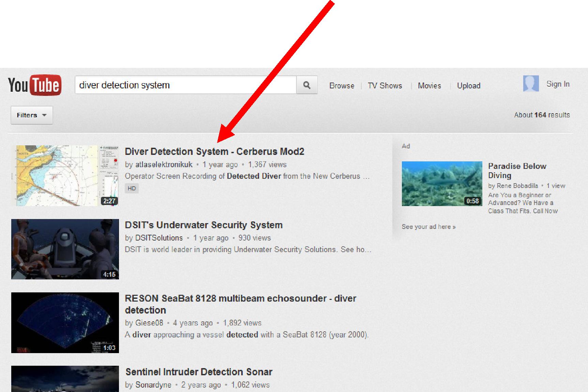Visit Rene Bobadilla channel

point(517,186)
